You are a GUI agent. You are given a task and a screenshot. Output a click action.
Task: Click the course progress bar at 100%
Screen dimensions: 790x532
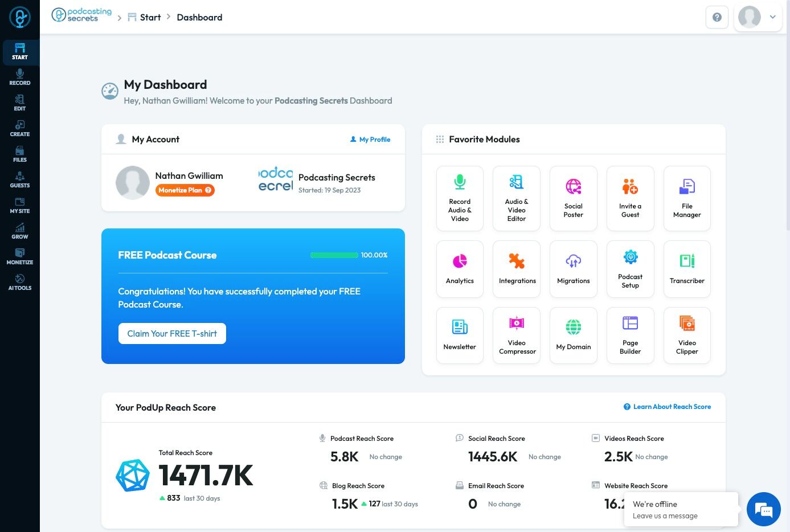pos(334,255)
